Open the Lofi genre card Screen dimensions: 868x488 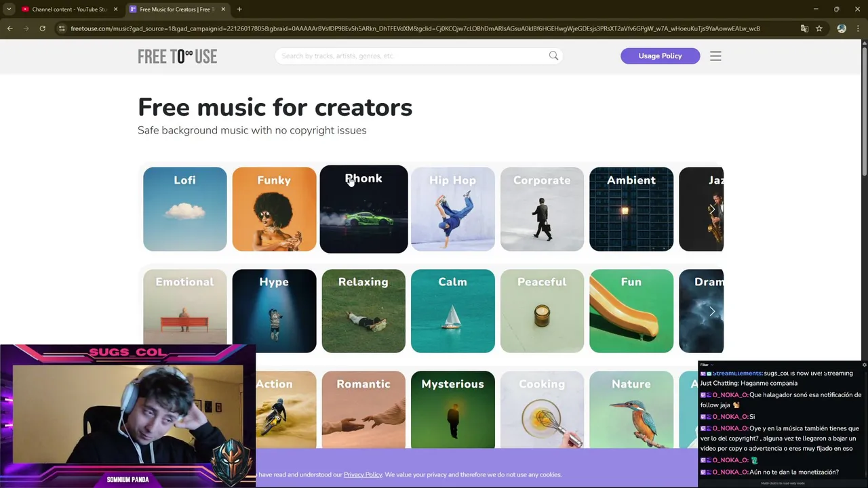tap(185, 209)
